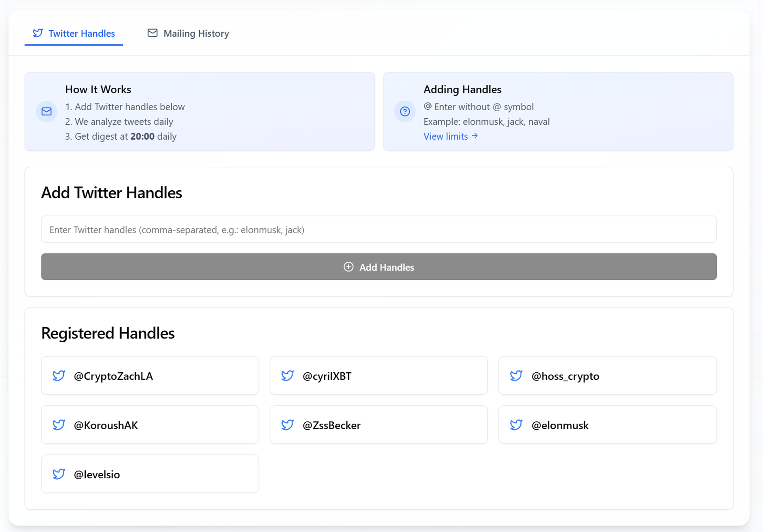Click the bird icon beside @ZssBecker
This screenshot has width=763, height=532.
tap(288, 425)
